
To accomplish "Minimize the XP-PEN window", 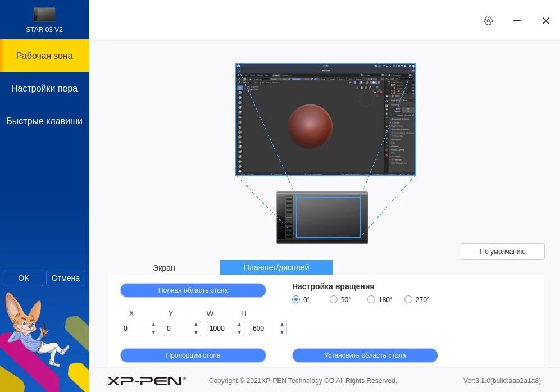I will pos(517,21).
